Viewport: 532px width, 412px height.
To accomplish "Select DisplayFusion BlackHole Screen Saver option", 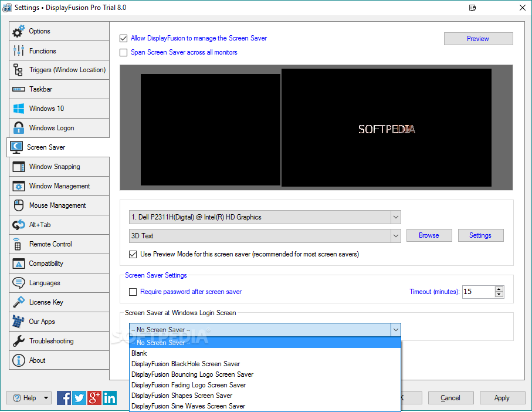I will [x=265, y=364].
